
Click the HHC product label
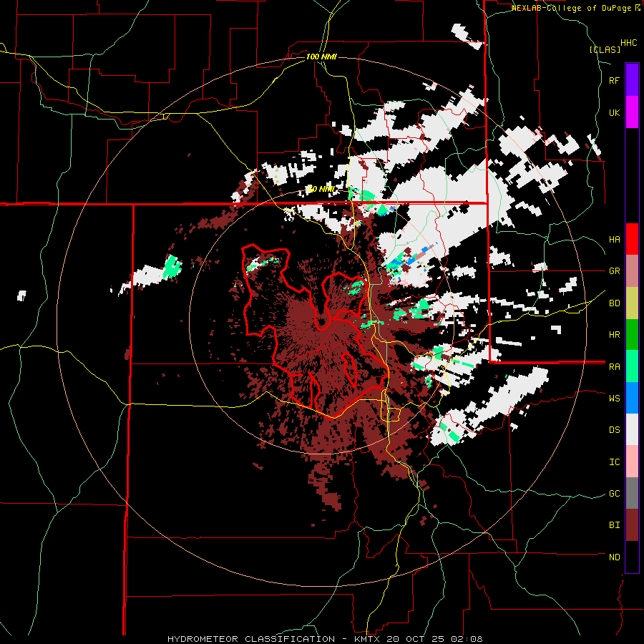[629, 43]
